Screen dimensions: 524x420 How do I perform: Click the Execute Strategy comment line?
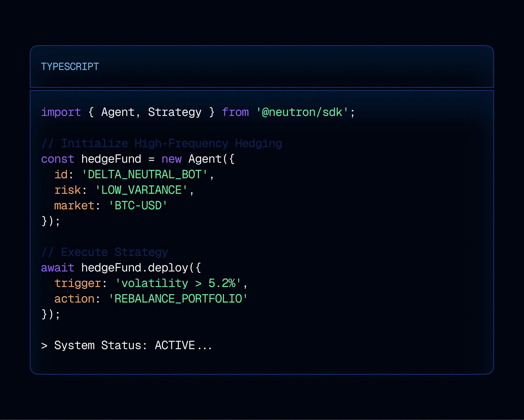coord(104,252)
